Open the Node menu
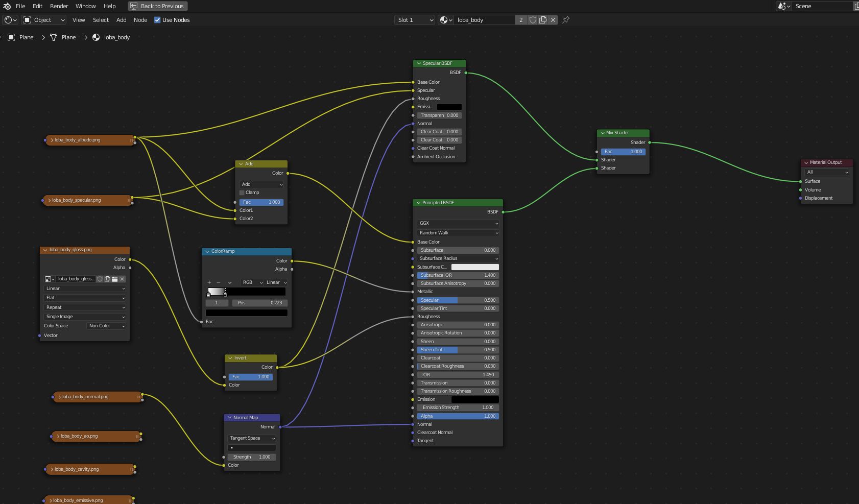This screenshot has height=504, width=859. pos(140,20)
